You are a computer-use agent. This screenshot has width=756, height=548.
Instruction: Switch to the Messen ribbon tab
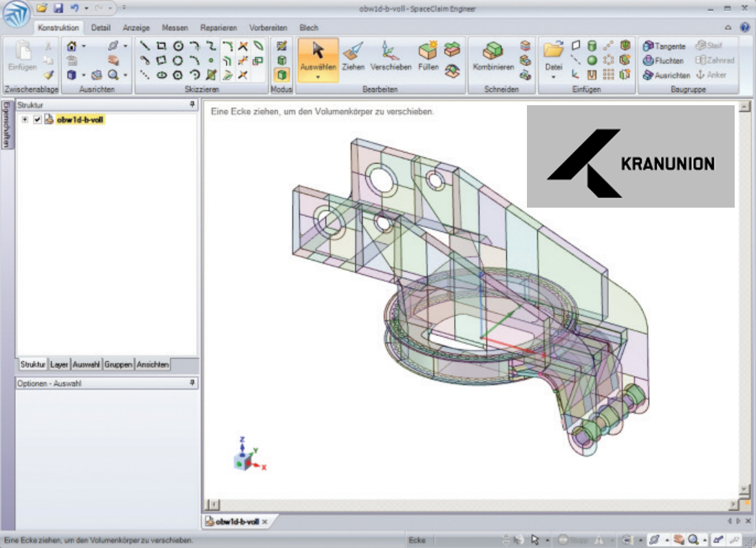tap(175, 28)
